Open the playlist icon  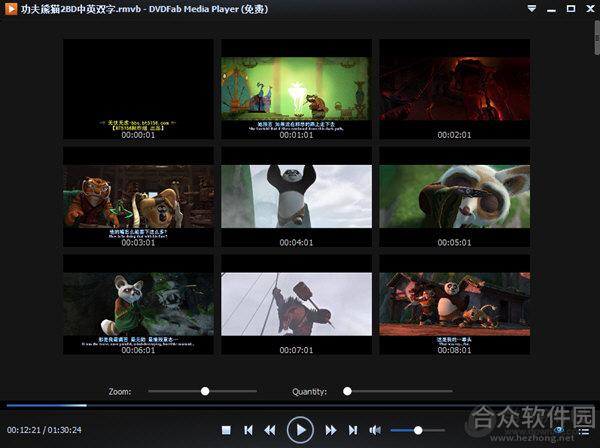coord(584,431)
